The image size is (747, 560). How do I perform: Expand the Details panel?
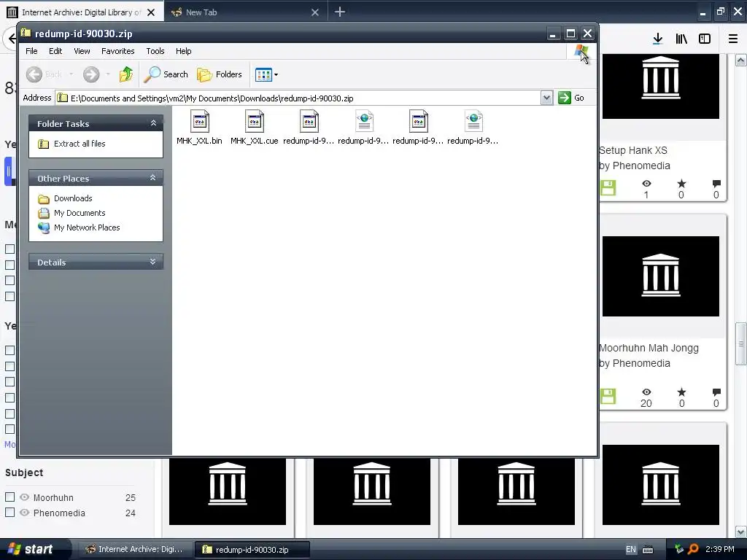(153, 262)
